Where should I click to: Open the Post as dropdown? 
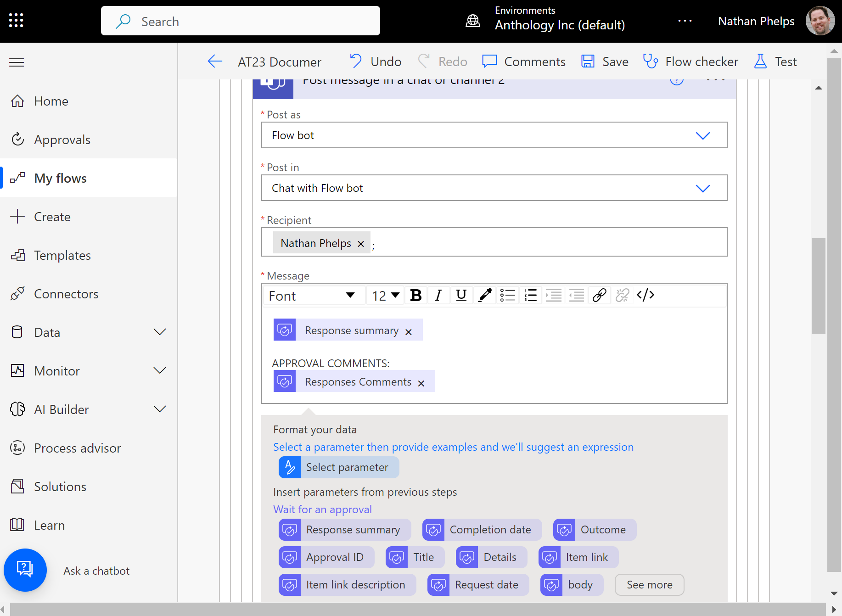pyautogui.click(x=494, y=135)
